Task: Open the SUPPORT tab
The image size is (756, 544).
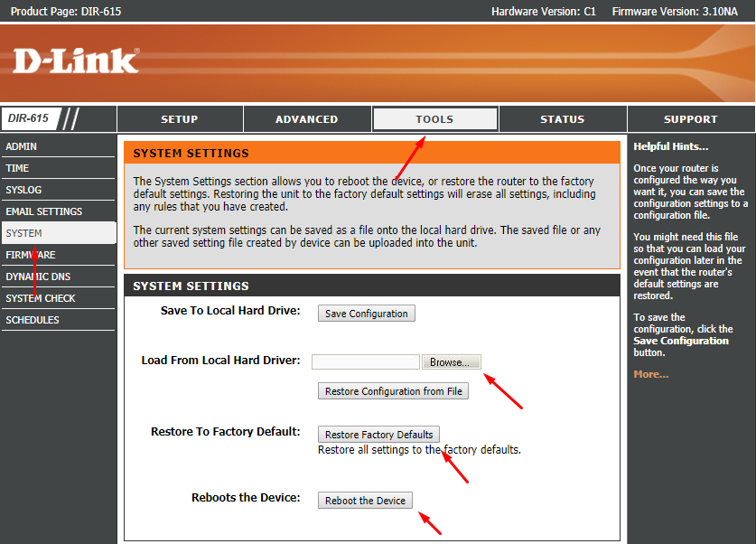Action: 690,119
